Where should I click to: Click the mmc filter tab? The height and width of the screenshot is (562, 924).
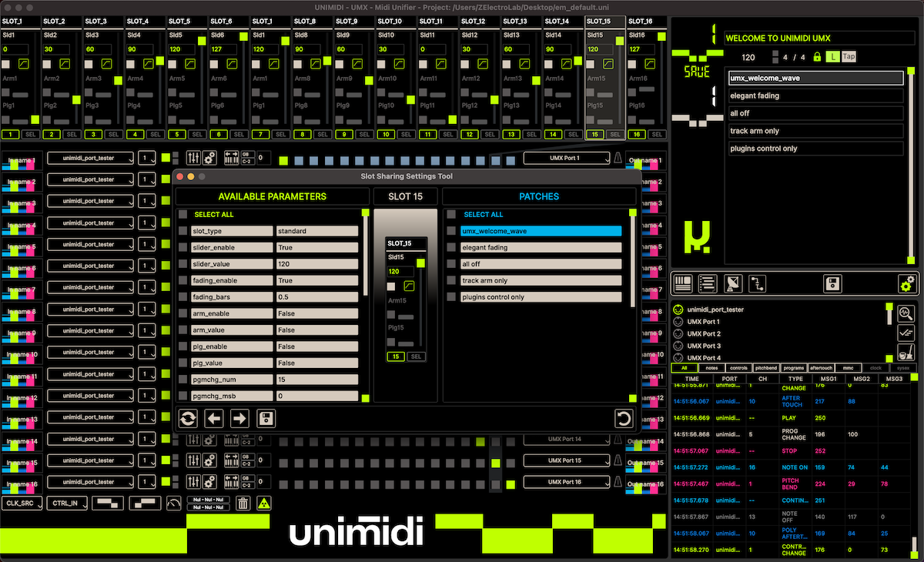coord(847,368)
